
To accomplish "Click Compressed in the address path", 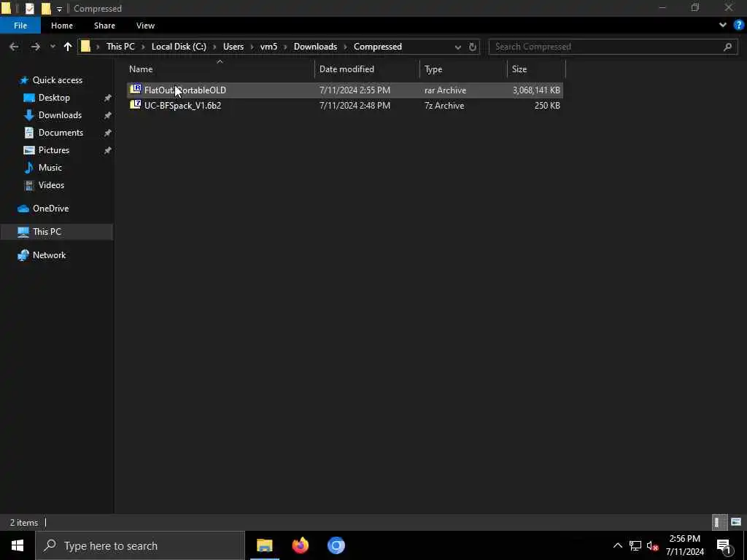I will pyautogui.click(x=378, y=47).
